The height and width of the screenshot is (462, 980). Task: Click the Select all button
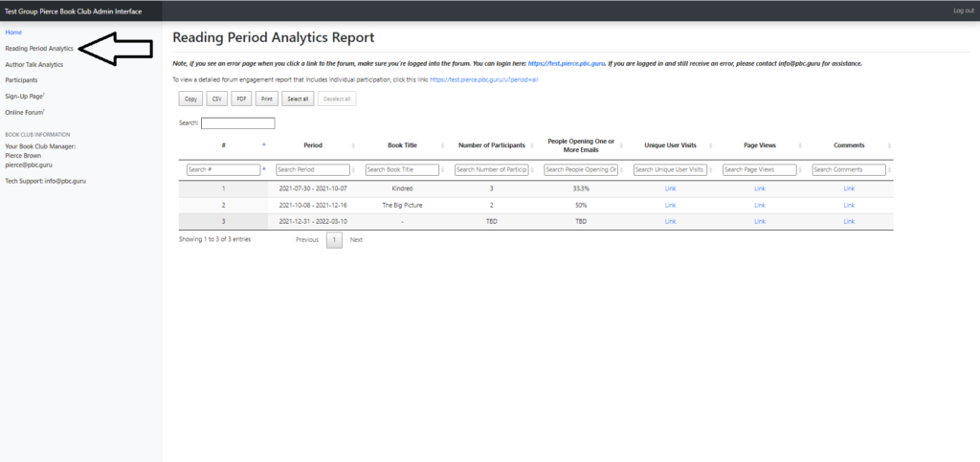[297, 99]
